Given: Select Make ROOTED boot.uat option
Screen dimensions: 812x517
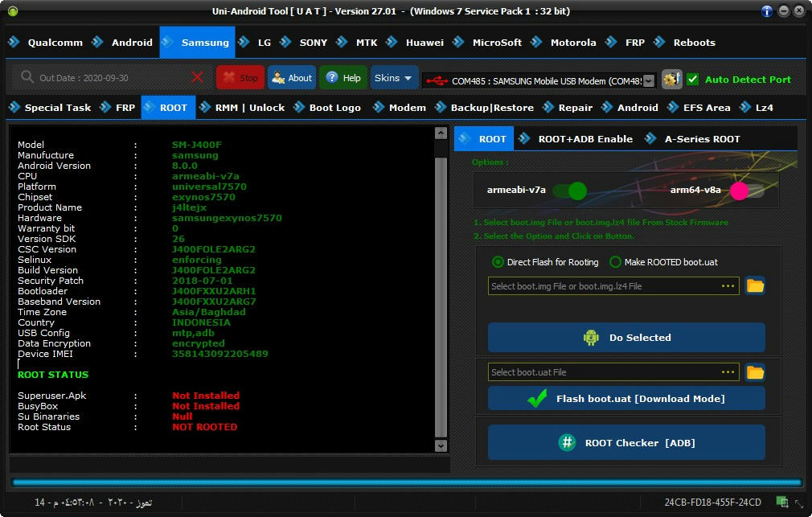Looking at the screenshot, I should [x=664, y=262].
